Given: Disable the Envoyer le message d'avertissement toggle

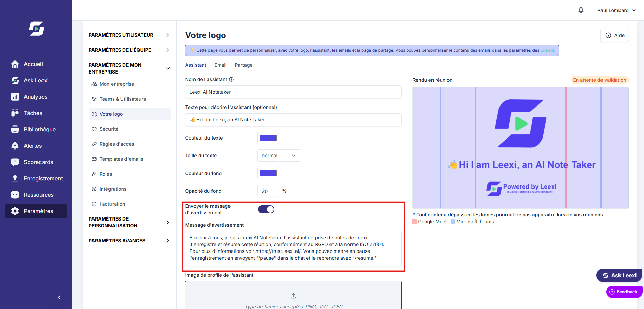Looking at the screenshot, I should [x=266, y=209].
